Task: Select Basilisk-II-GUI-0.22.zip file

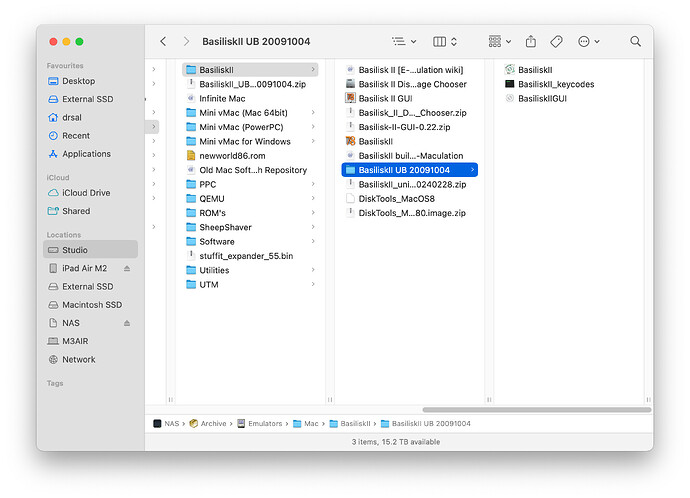Action: tap(410, 127)
